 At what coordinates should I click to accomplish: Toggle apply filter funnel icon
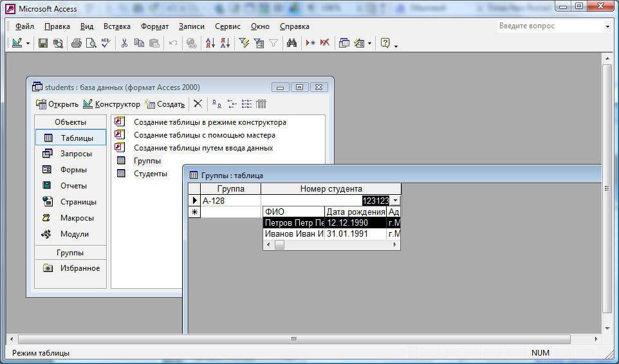click(x=273, y=43)
